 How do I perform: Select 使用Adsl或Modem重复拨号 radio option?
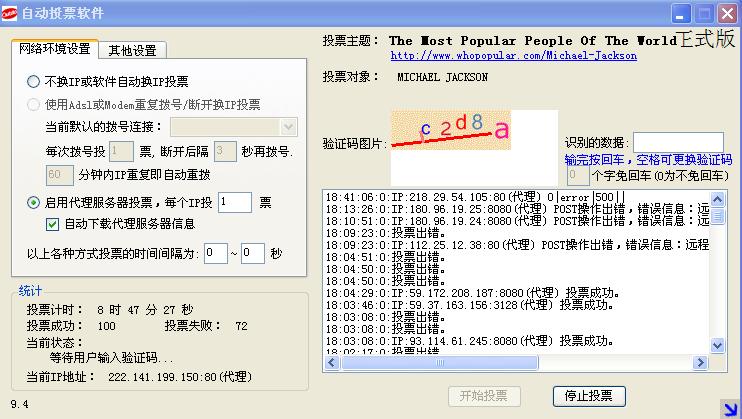(33, 105)
